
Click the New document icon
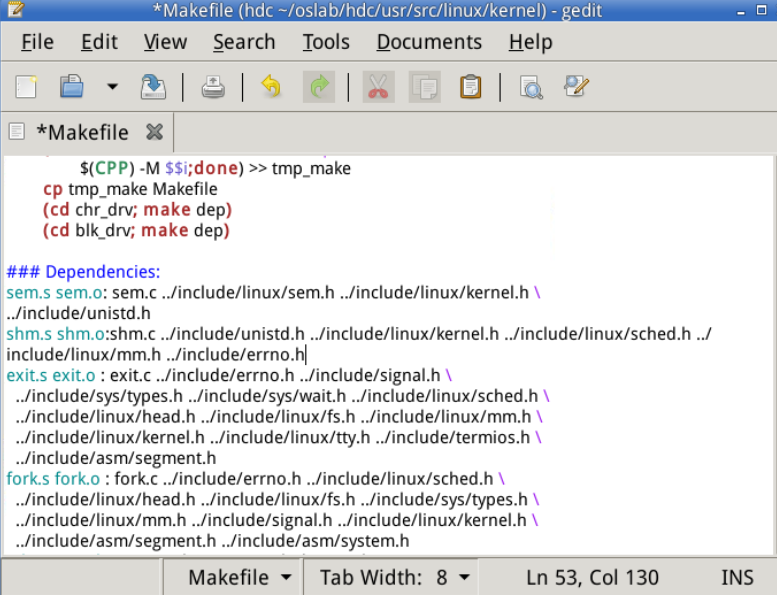[x=26, y=87]
